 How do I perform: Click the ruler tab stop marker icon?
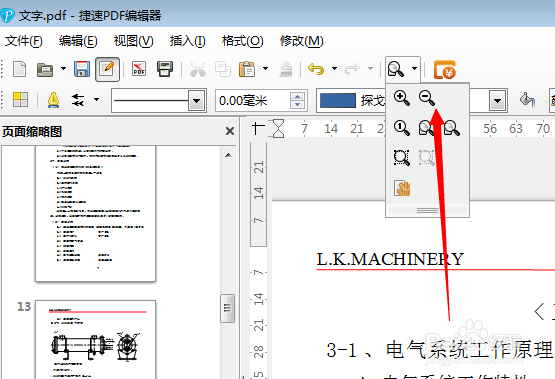click(258, 128)
